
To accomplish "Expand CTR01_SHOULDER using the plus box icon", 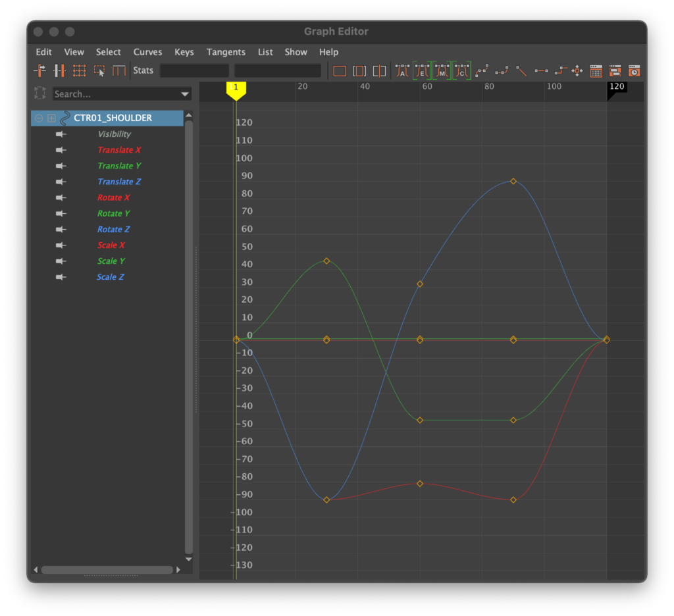I will [x=51, y=118].
